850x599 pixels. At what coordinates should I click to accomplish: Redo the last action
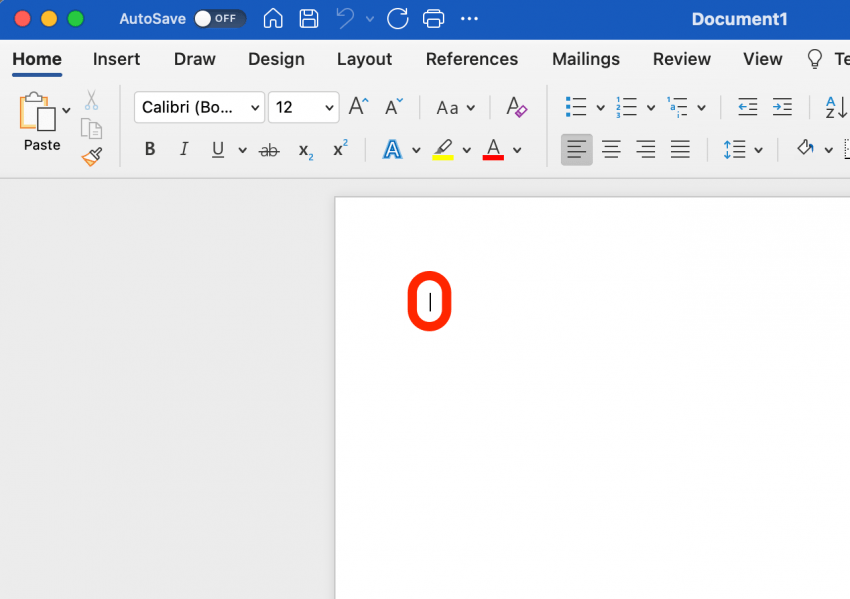click(397, 18)
